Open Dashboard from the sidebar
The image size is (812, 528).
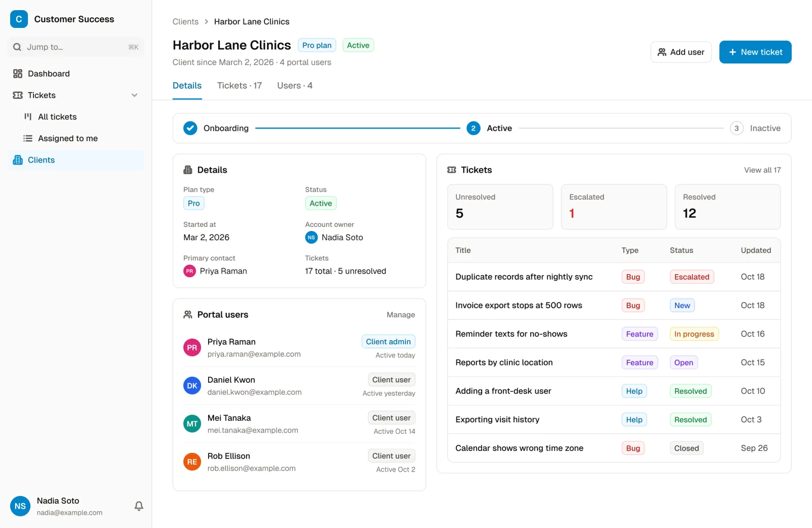[x=76, y=74]
